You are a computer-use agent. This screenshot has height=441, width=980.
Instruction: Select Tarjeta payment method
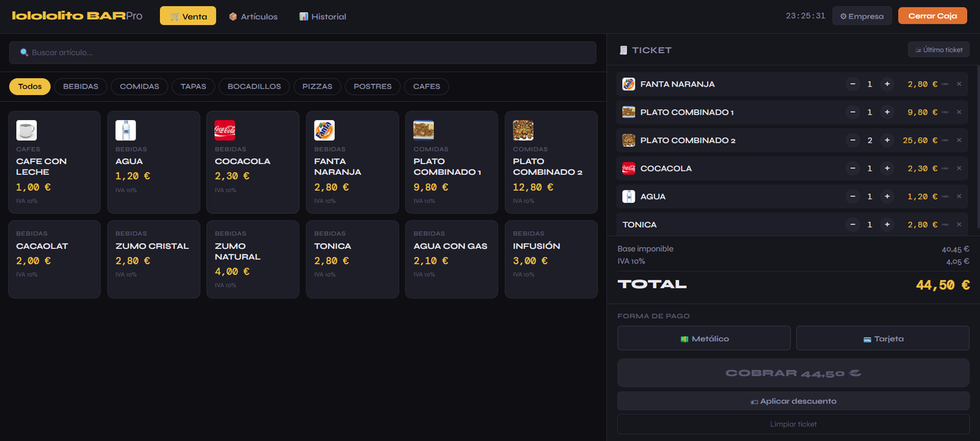pyautogui.click(x=883, y=338)
